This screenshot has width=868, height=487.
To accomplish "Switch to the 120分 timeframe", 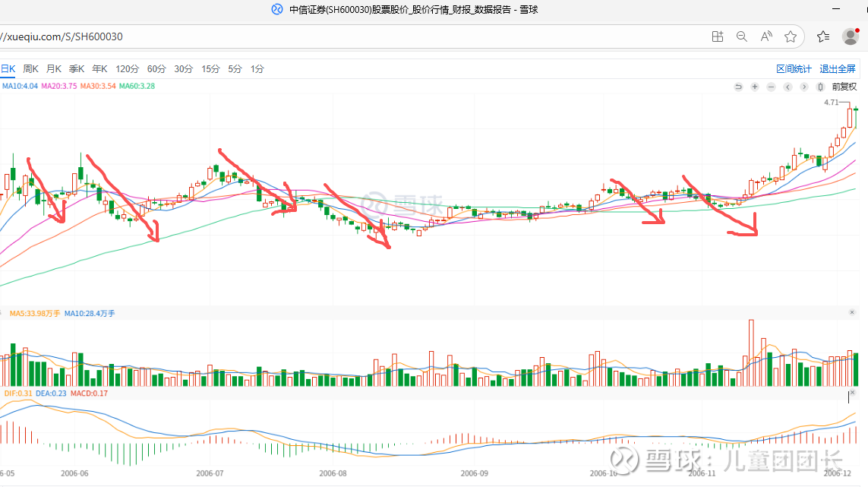I will click(x=127, y=68).
